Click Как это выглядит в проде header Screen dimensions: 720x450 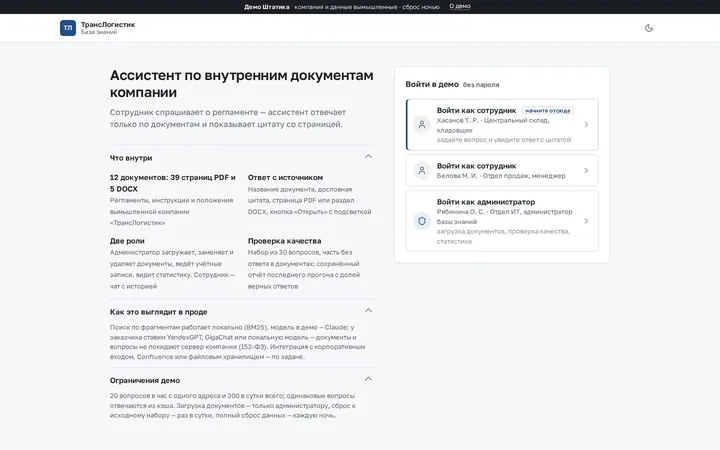tap(158, 312)
